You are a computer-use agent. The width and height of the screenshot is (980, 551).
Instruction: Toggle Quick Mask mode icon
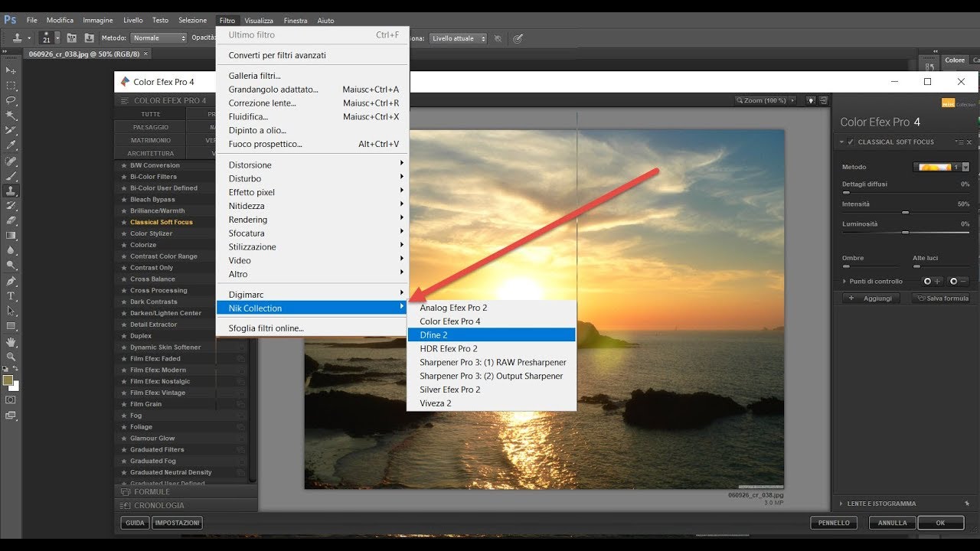coord(11,399)
